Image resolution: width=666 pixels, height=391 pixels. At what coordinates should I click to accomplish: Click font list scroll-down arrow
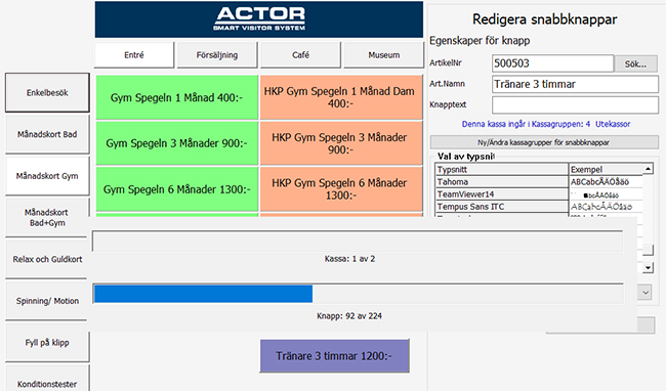(648, 268)
